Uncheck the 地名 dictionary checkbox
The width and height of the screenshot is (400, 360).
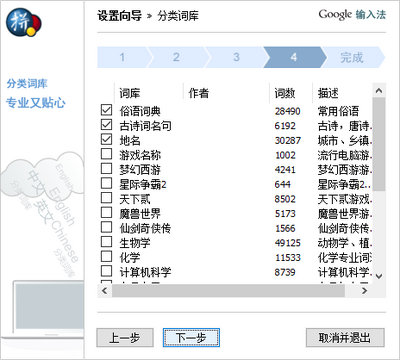click(106, 139)
